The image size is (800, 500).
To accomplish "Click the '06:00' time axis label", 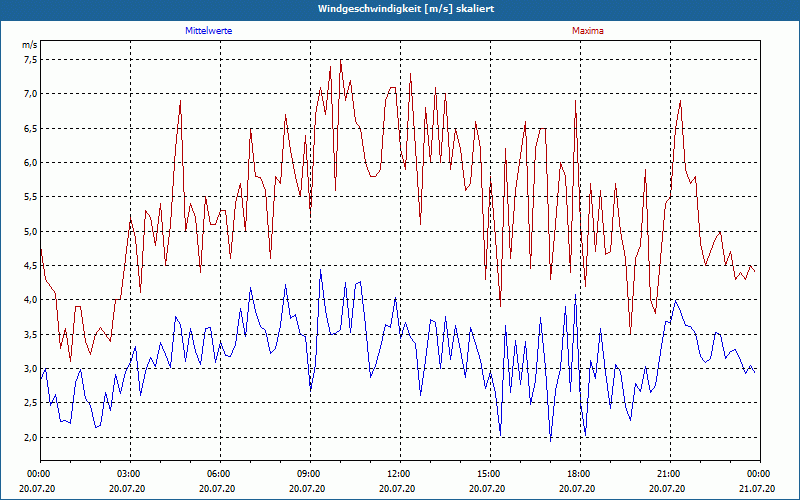I will [220, 474].
